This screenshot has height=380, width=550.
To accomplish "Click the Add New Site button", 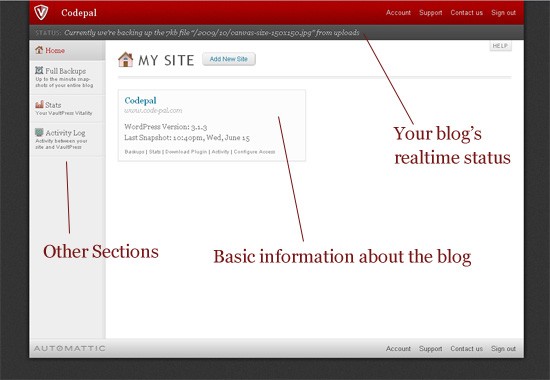I will point(229,59).
